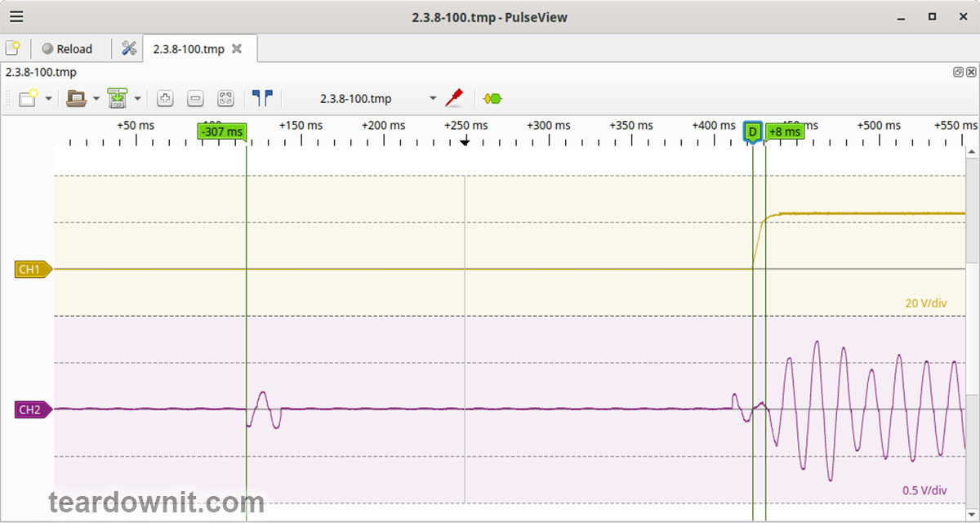
Task: Close the 2.3.8-100.tmp tab
Action: (237, 49)
